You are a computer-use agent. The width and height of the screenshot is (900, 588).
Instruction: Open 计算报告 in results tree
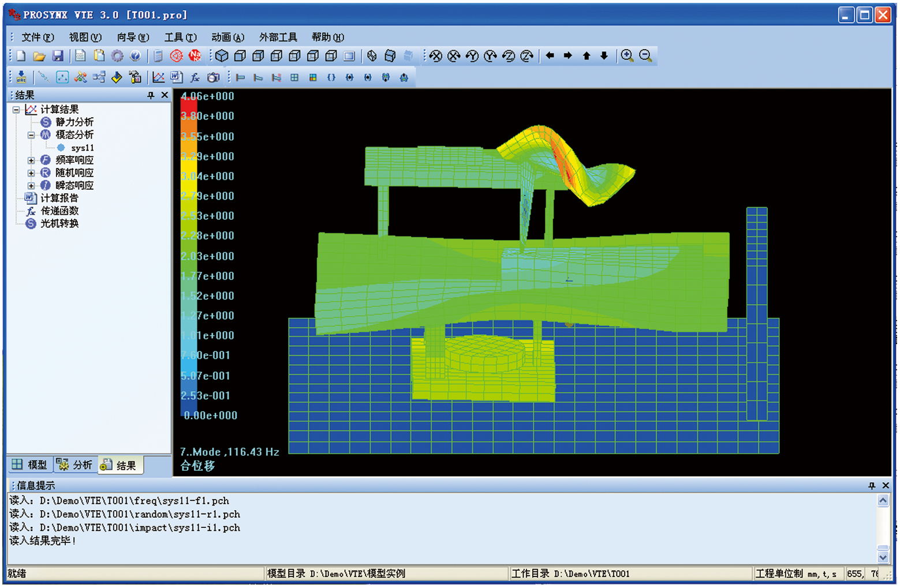click(59, 199)
